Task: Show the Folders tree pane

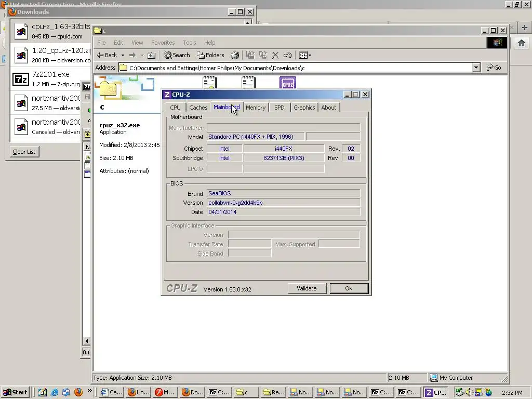Action: tap(211, 55)
